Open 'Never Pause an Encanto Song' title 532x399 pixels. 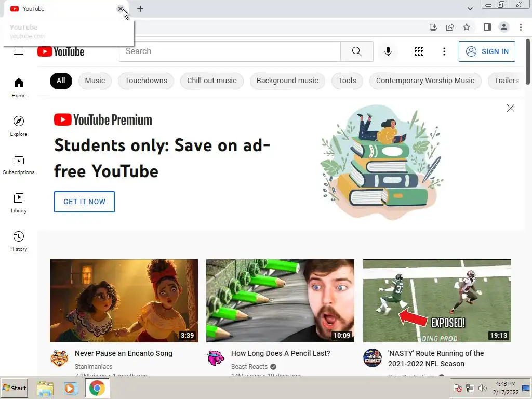(x=124, y=353)
